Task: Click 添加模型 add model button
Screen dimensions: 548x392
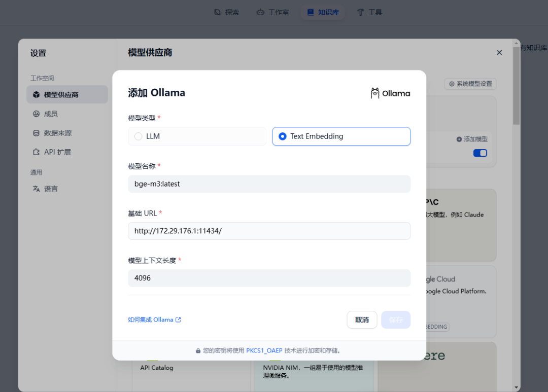Action: point(472,139)
